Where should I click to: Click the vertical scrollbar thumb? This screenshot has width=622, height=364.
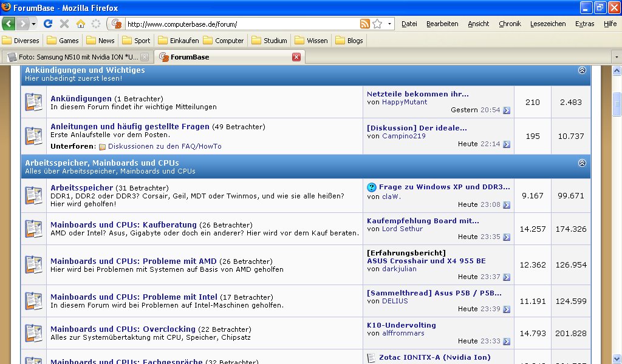pos(617,104)
